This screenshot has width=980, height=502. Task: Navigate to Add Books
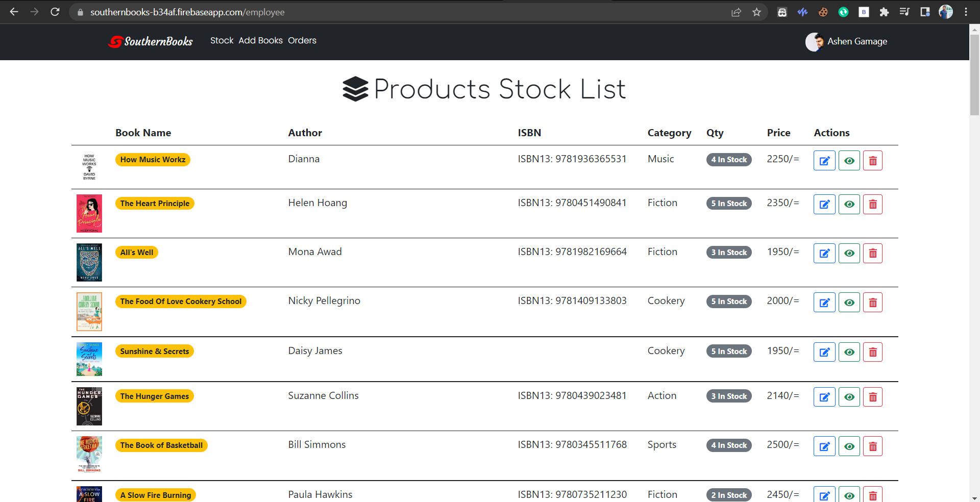coord(260,40)
